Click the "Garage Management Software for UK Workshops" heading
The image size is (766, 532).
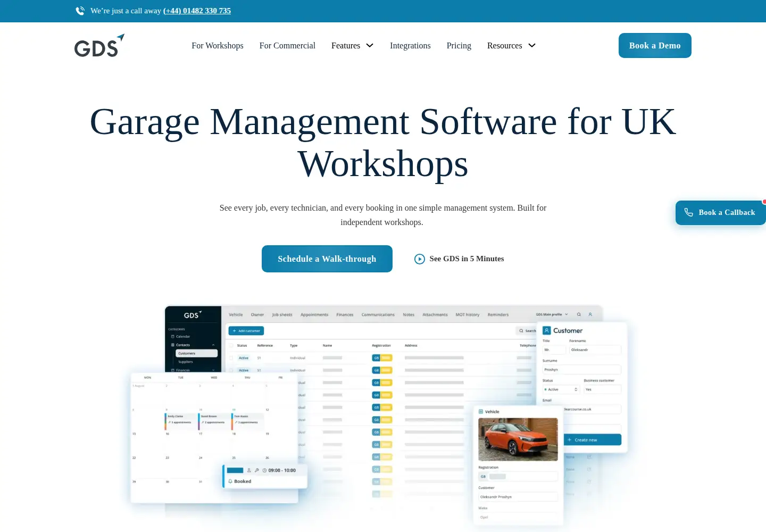[383, 143]
